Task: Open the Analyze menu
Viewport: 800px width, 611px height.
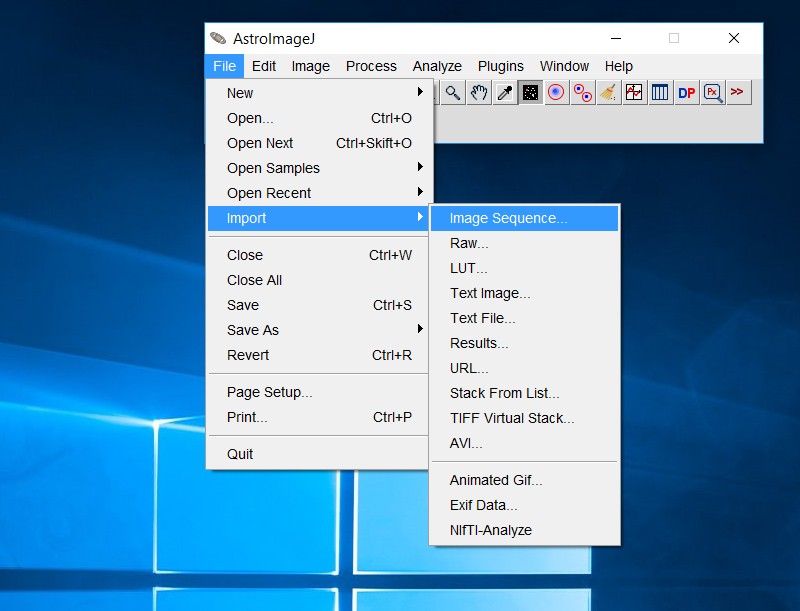Action: 437,66
